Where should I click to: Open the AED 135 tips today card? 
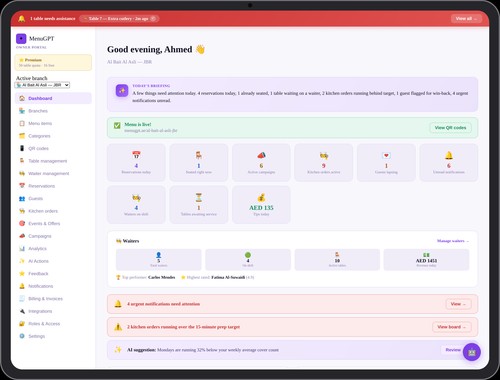click(261, 205)
